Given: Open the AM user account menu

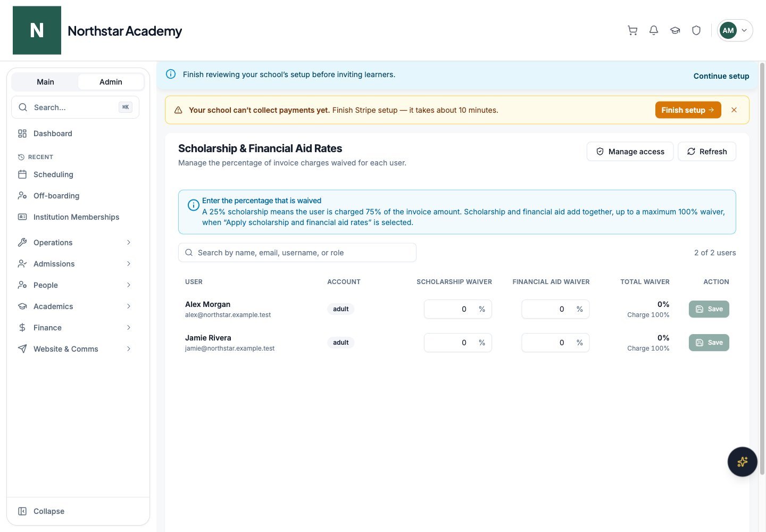Looking at the screenshot, I should pos(735,30).
